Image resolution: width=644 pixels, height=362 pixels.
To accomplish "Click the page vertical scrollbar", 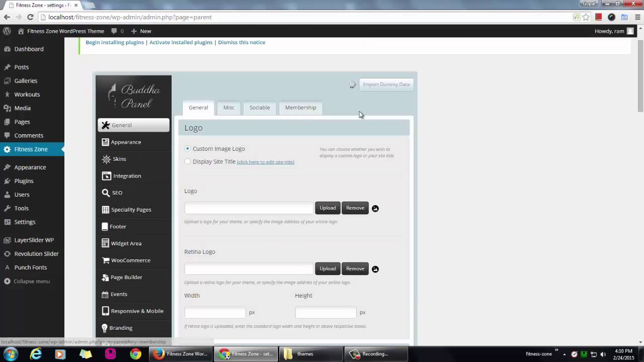I will [640, 75].
